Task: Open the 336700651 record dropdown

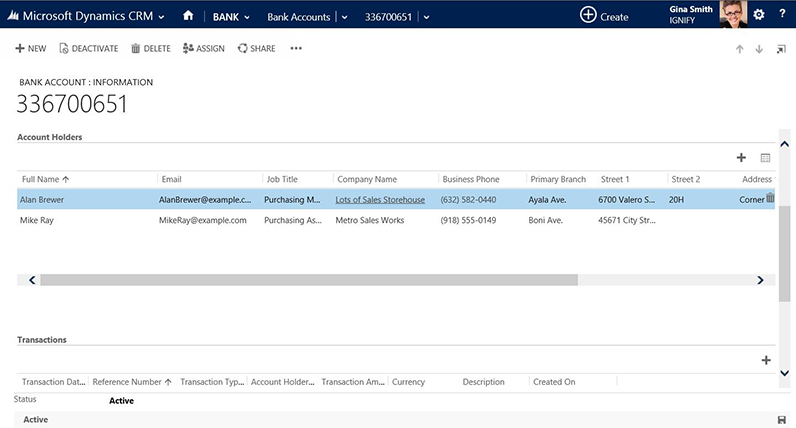Action: [x=426, y=17]
